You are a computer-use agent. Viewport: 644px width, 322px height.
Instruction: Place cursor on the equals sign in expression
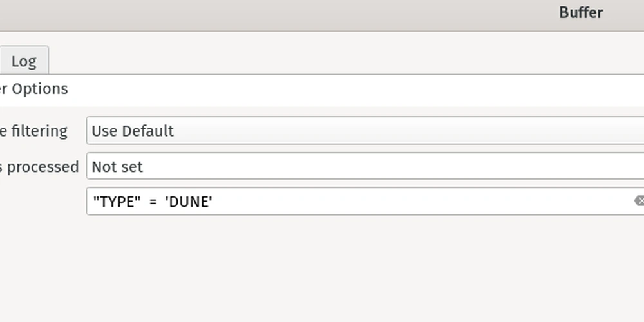point(153,202)
